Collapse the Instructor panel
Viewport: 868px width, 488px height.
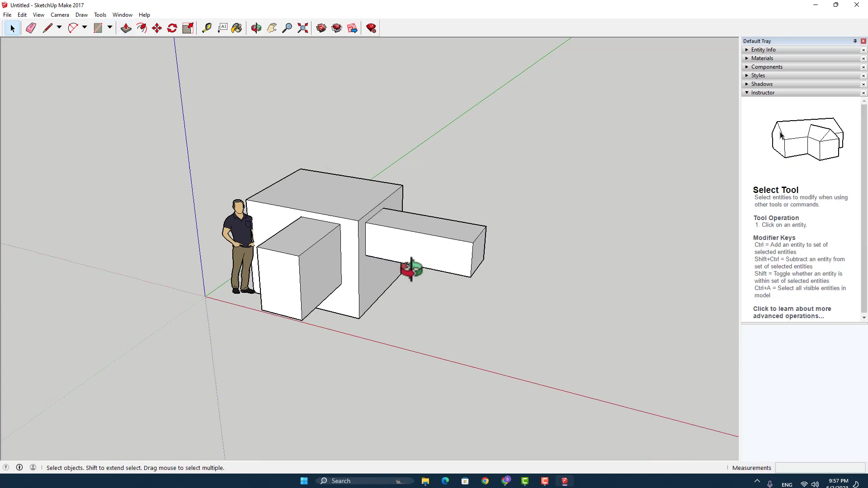[763, 93]
